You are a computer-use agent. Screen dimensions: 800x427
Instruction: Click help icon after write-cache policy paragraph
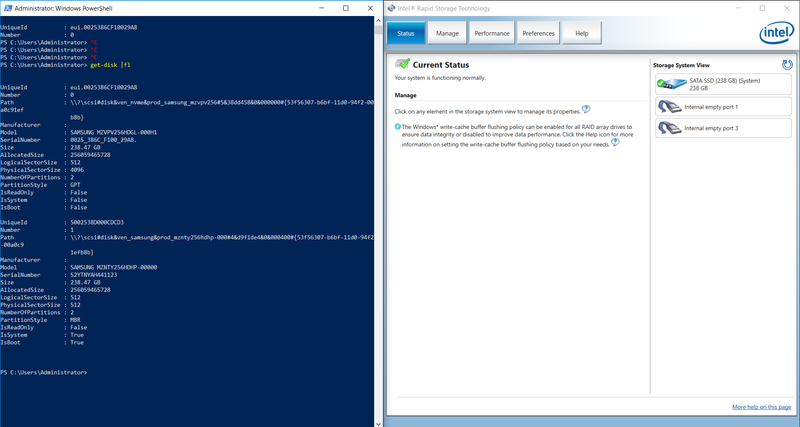615,143
